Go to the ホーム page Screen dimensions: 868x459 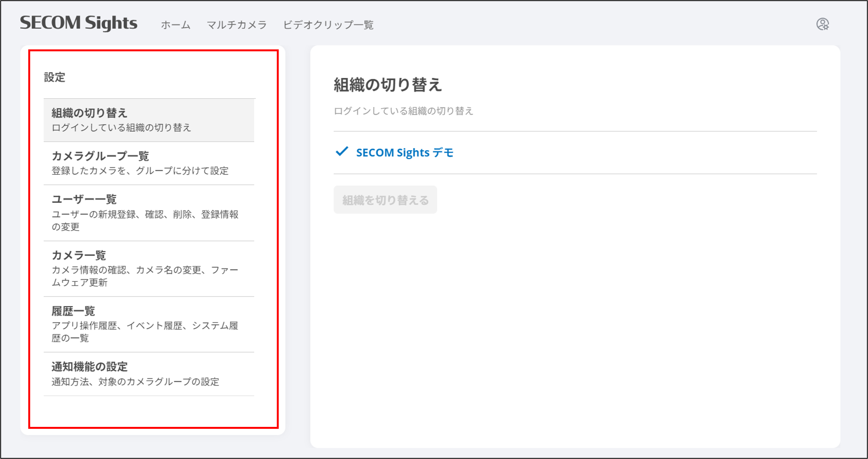click(x=176, y=25)
